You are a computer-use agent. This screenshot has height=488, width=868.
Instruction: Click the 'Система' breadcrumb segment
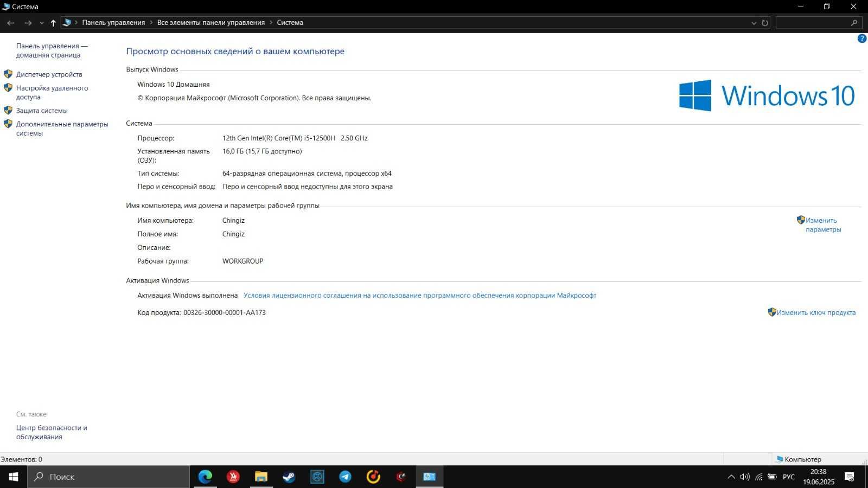290,23
